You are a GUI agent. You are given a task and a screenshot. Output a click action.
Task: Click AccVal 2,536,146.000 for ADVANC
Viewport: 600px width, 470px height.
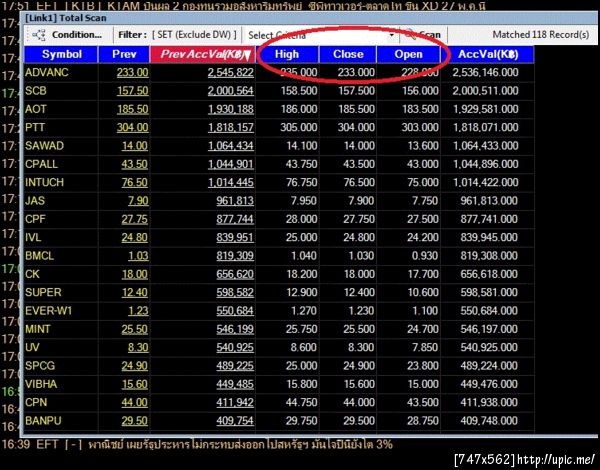[x=486, y=72]
